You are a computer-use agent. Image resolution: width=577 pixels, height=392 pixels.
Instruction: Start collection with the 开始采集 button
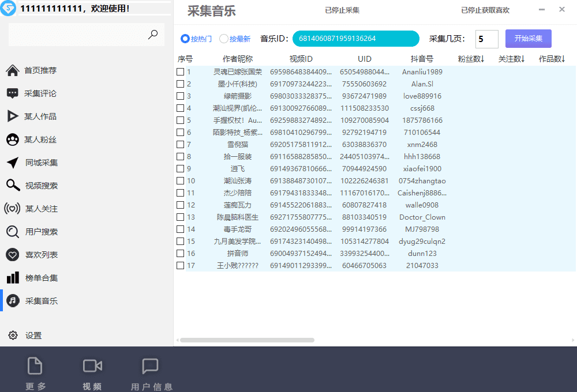coord(528,38)
